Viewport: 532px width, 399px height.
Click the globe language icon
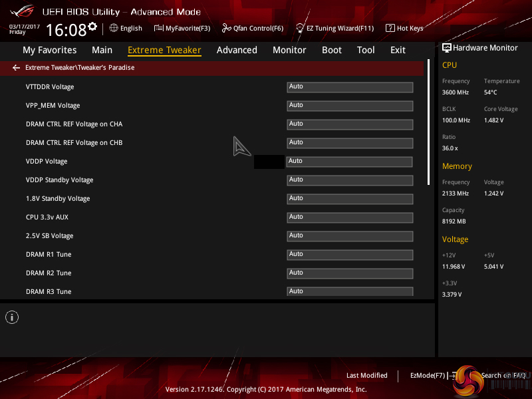114,28
